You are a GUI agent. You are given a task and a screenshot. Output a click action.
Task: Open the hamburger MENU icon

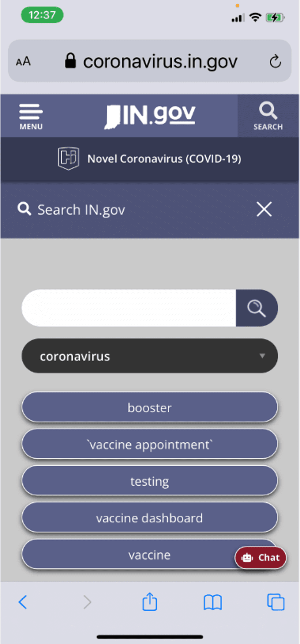pos(31,116)
